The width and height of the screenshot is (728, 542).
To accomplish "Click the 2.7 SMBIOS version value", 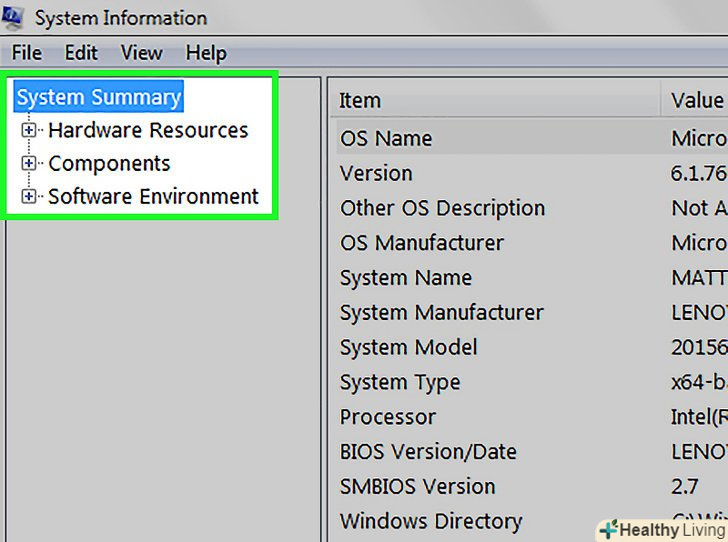I will [685, 487].
